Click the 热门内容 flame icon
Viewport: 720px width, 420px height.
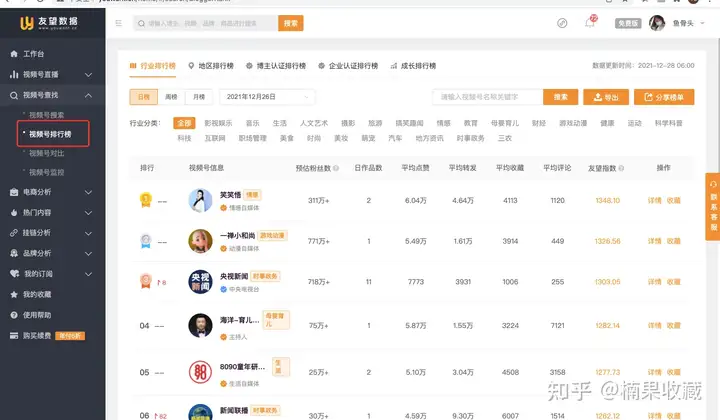(14, 213)
